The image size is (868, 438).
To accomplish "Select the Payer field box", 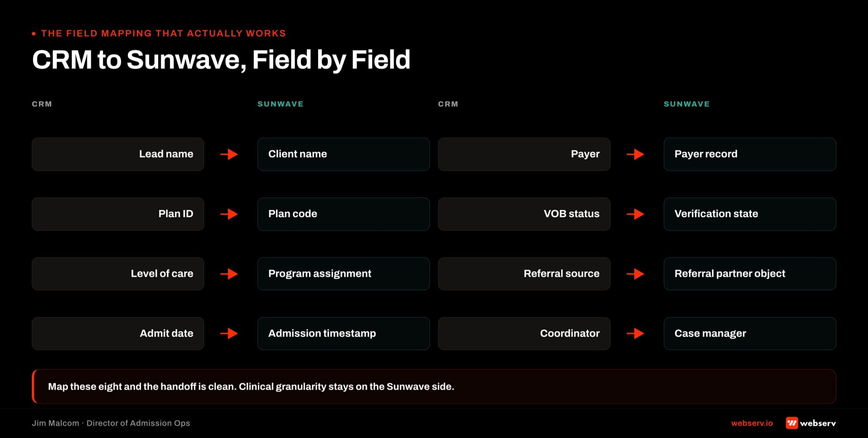I will tap(524, 154).
